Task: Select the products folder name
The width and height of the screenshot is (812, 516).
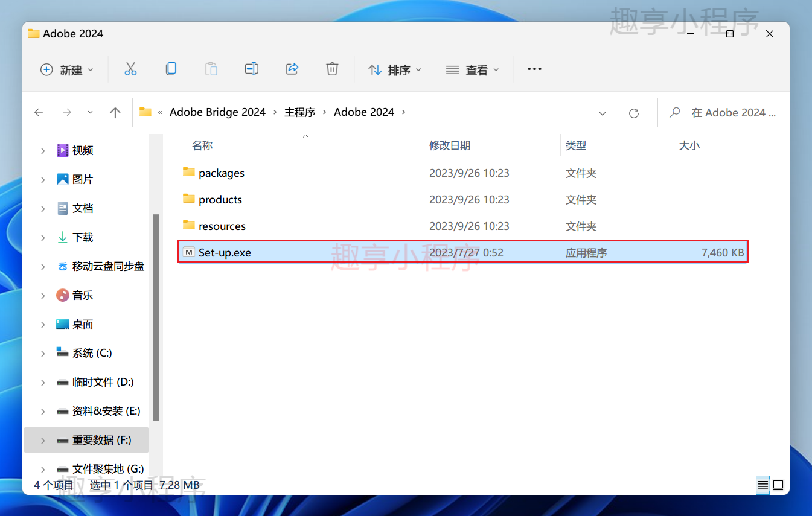Action: coord(220,200)
